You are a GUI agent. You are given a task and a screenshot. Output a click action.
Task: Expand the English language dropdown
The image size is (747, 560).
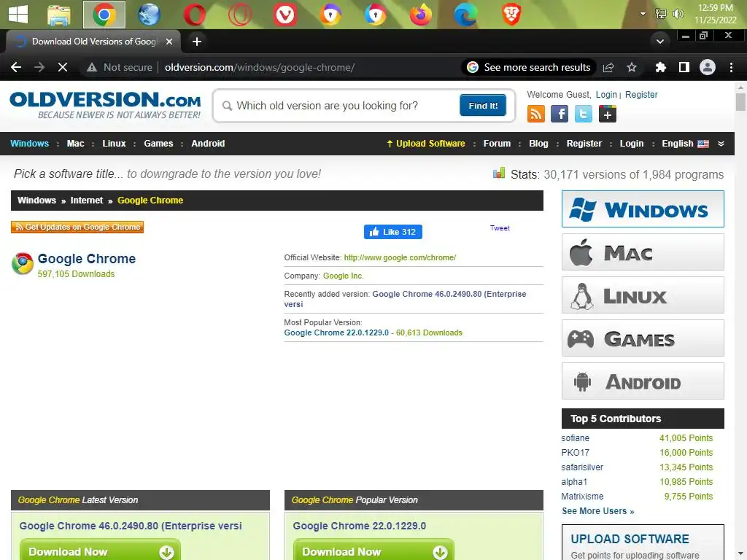(x=693, y=144)
